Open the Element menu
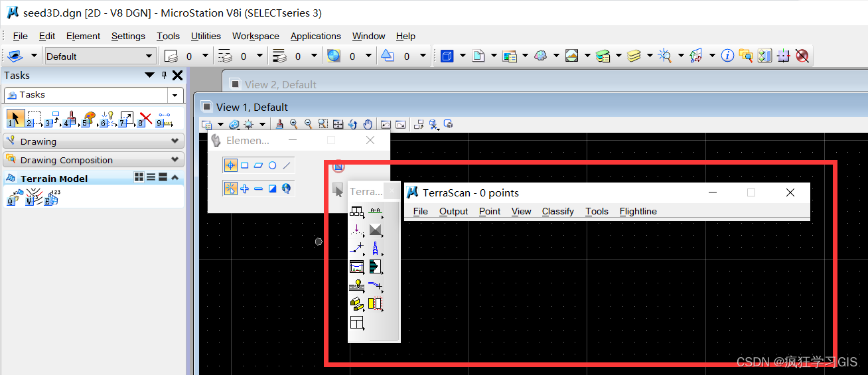Image resolution: width=868 pixels, height=375 pixels. [83, 36]
